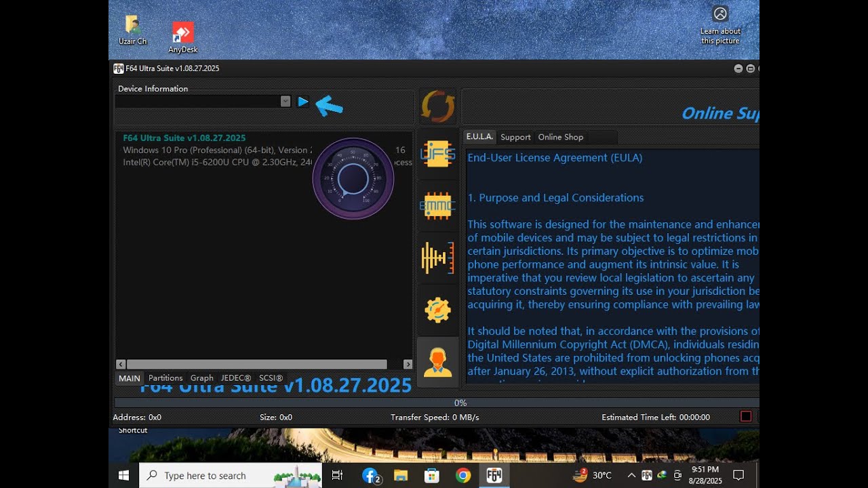The height and width of the screenshot is (488, 868).
Task: Click the horizontal scrollbar thumb in log panel
Action: click(256, 364)
